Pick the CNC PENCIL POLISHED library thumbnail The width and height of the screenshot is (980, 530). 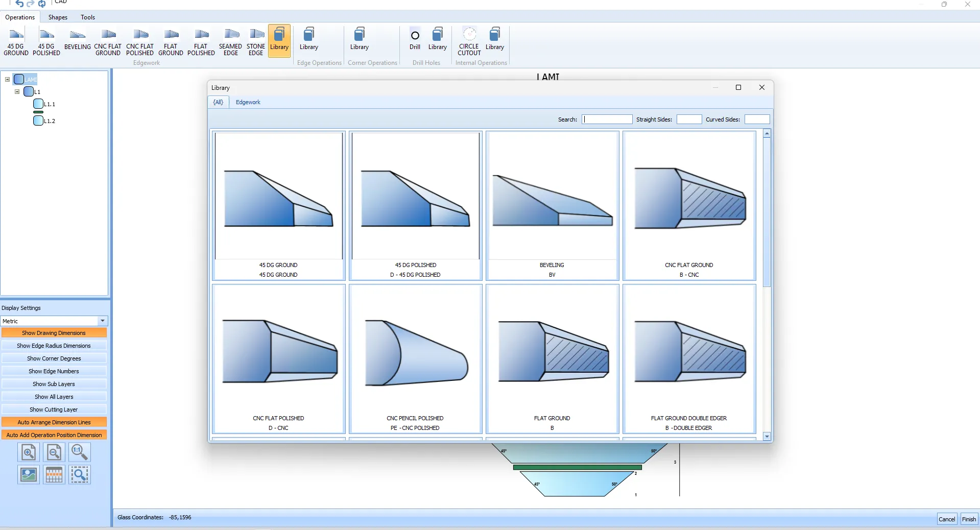coord(416,359)
